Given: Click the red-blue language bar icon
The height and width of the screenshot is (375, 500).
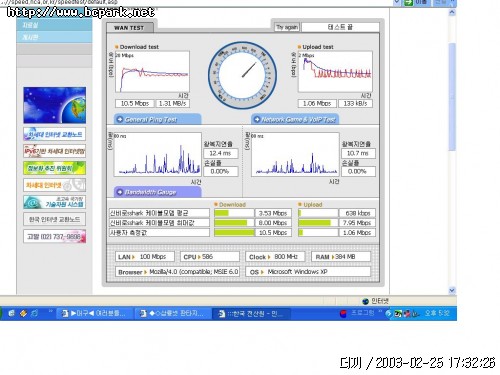Looking at the screenshot, I should tap(343, 314).
